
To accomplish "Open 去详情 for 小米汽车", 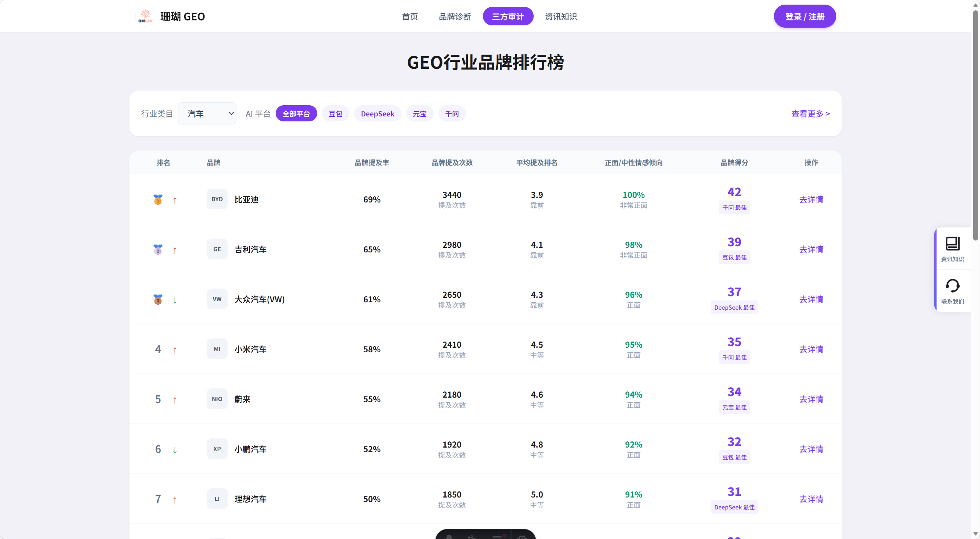I will click(811, 349).
